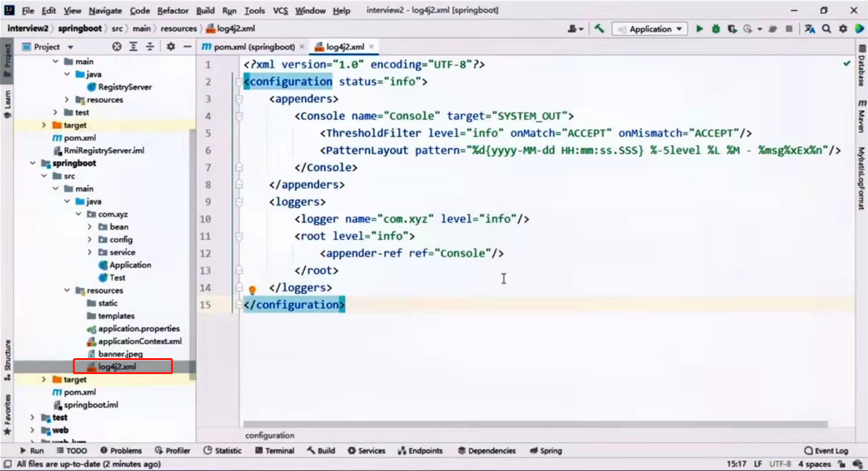Close the pom.xml (springboot) tab
Viewport: 868px width, 471px height.
tap(302, 47)
